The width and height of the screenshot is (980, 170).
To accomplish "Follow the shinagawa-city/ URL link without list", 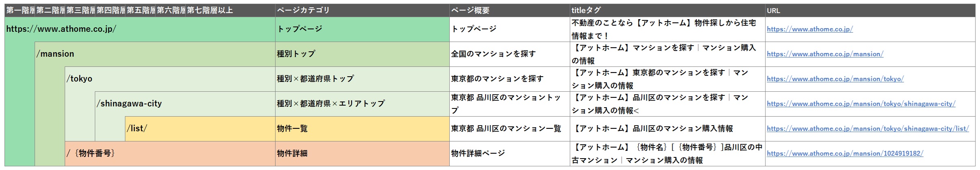I will (x=861, y=104).
